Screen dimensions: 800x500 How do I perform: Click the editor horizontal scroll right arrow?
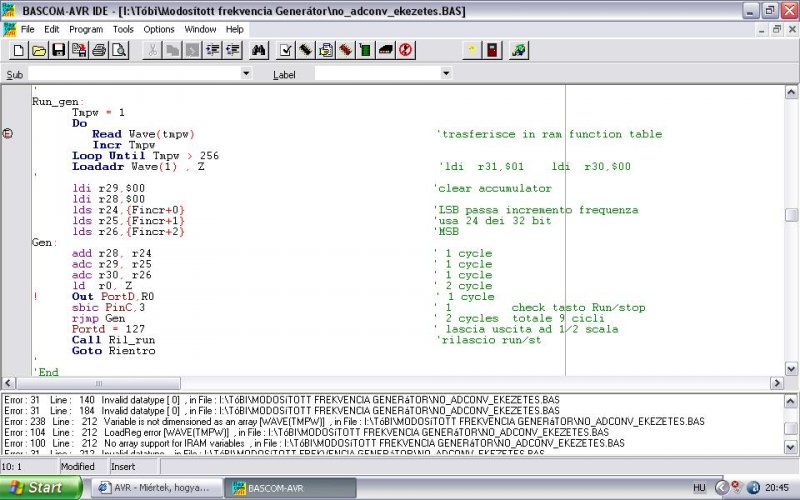point(777,383)
